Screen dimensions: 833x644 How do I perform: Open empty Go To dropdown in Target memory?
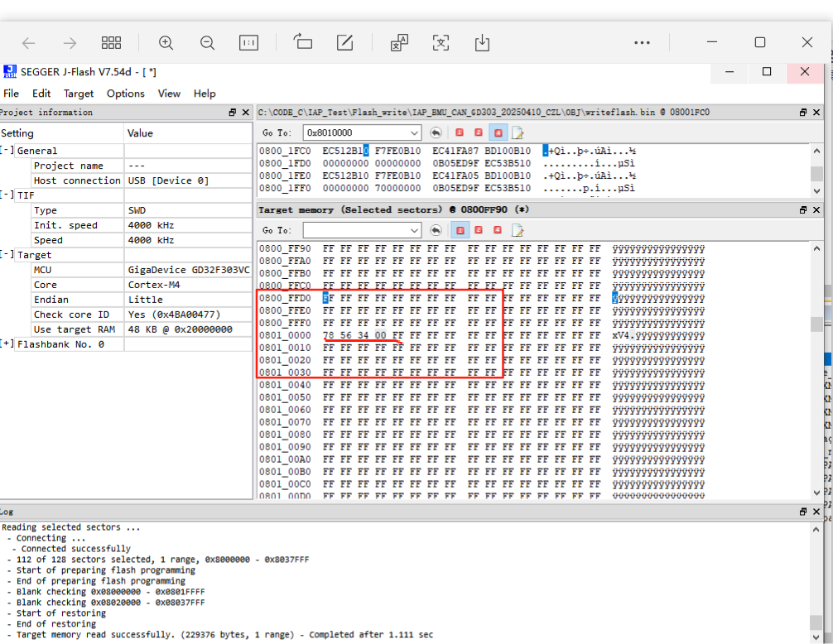coord(414,230)
